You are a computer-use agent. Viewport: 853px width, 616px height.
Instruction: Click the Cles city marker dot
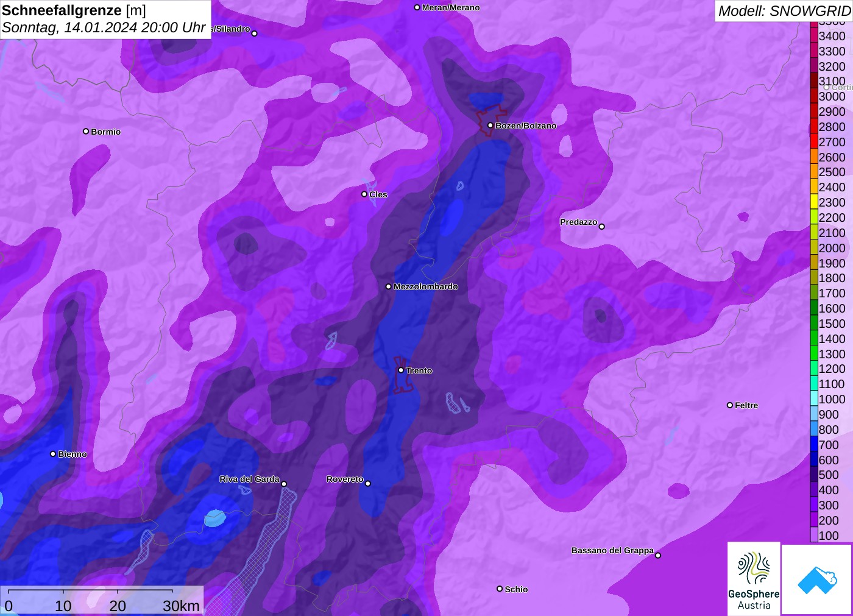pyautogui.click(x=364, y=194)
